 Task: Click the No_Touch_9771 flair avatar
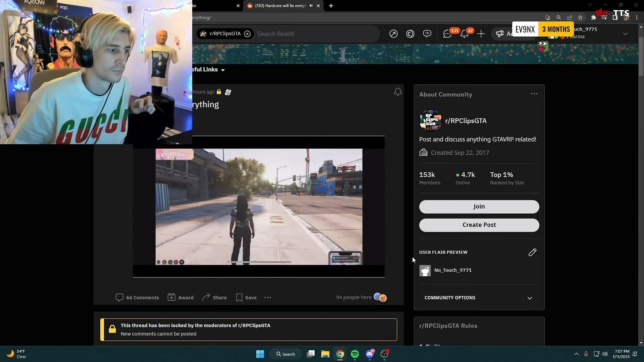tap(425, 270)
